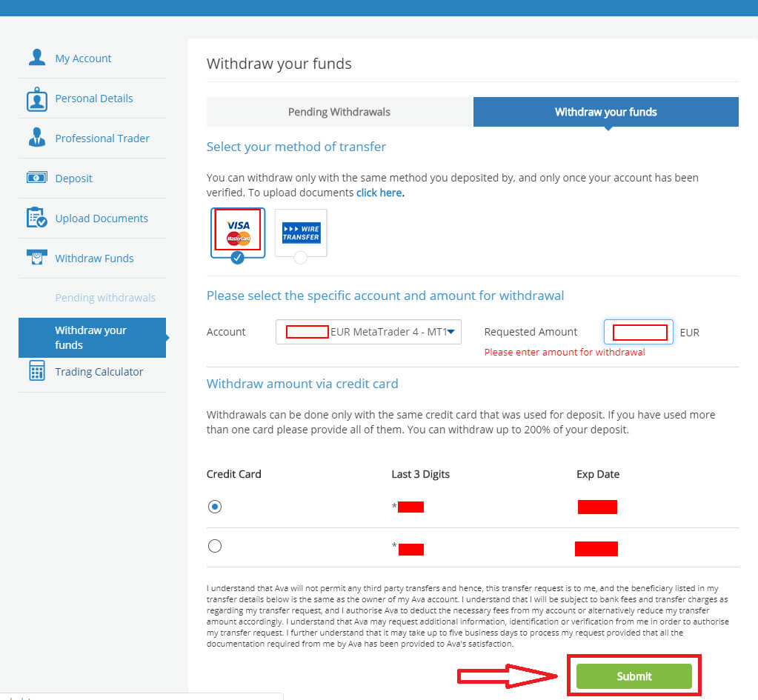Select the My Account icon

pyautogui.click(x=37, y=57)
